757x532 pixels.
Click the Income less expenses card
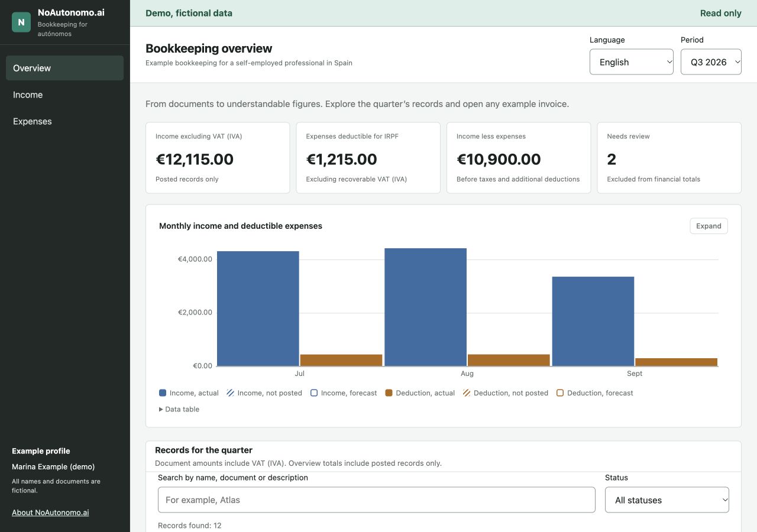coord(519,158)
